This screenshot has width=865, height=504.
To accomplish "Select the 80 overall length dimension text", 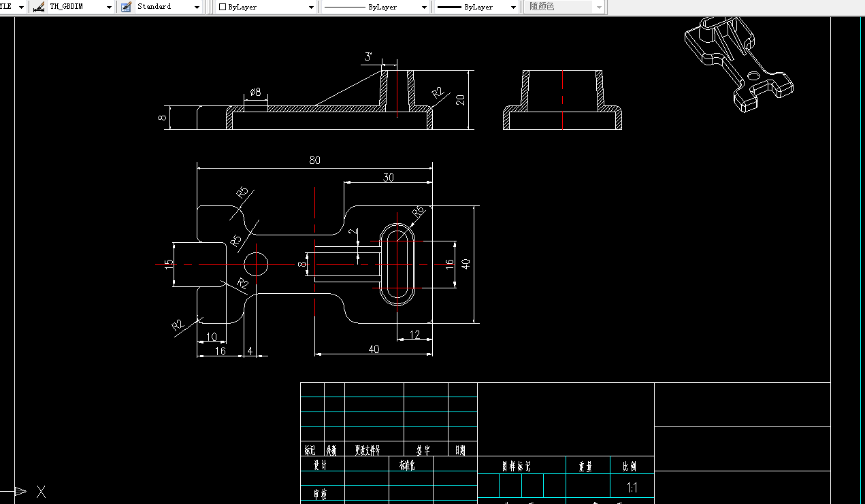I will (314, 161).
